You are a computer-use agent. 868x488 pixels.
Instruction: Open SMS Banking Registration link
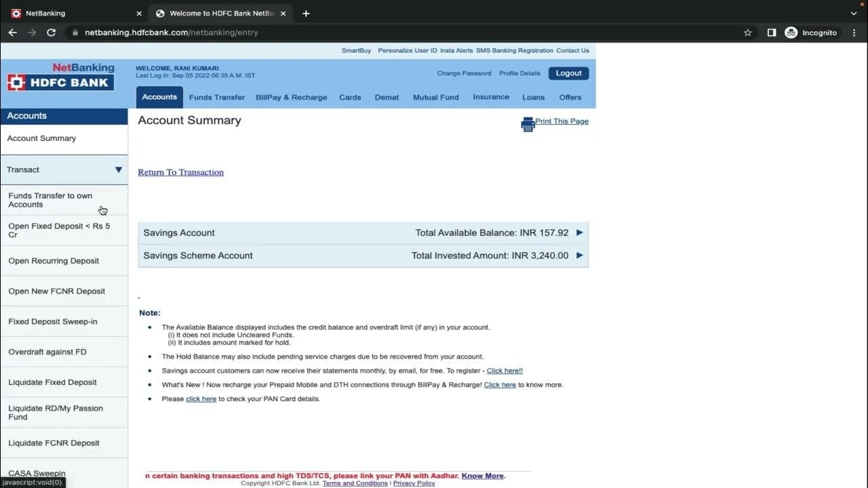pos(515,51)
